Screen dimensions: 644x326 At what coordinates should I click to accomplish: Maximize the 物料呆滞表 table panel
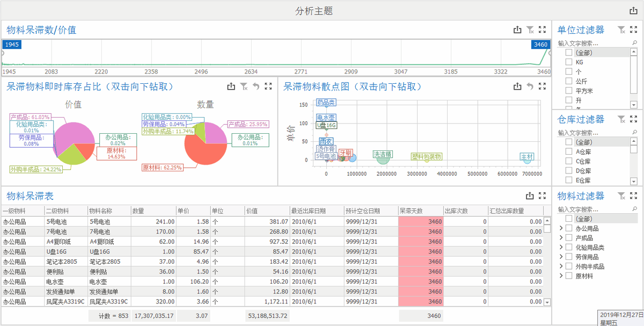(542, 196)
